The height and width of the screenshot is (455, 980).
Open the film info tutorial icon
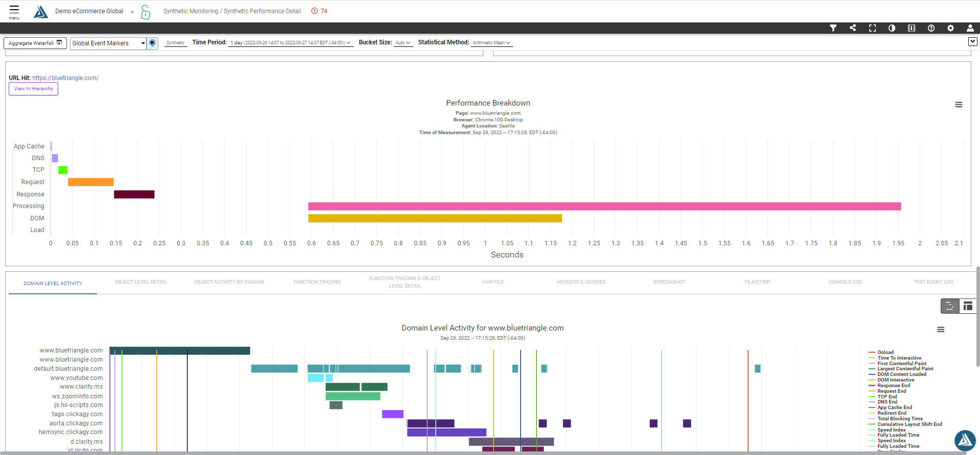pos(912,28)
